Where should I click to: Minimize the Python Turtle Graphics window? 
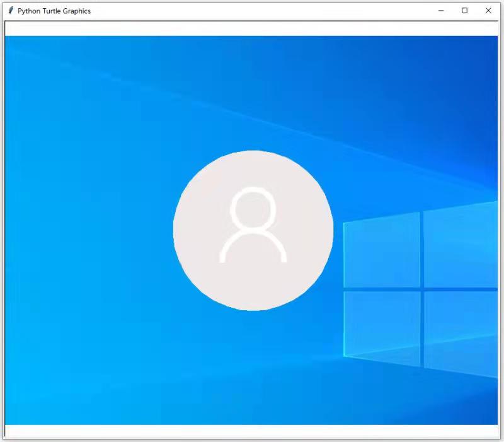pos(441,11)
